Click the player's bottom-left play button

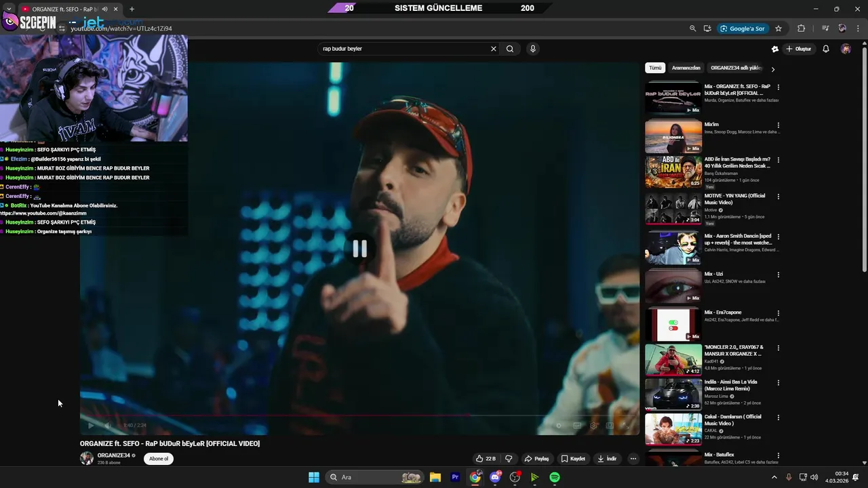[90, 426]
